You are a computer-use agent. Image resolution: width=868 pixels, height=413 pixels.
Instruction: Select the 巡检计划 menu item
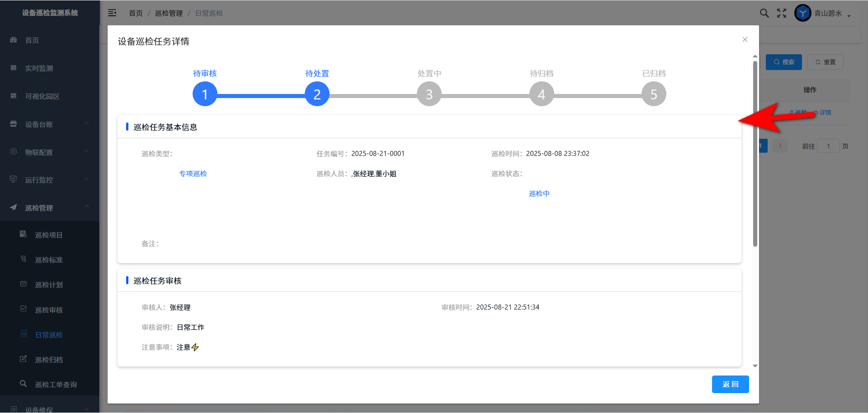pyautogui.click(x=49, y=285)
